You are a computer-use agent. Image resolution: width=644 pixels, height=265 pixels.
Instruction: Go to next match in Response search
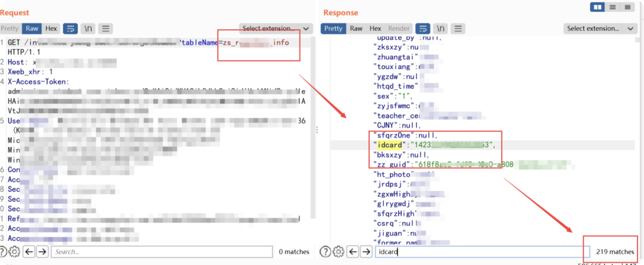366,251
